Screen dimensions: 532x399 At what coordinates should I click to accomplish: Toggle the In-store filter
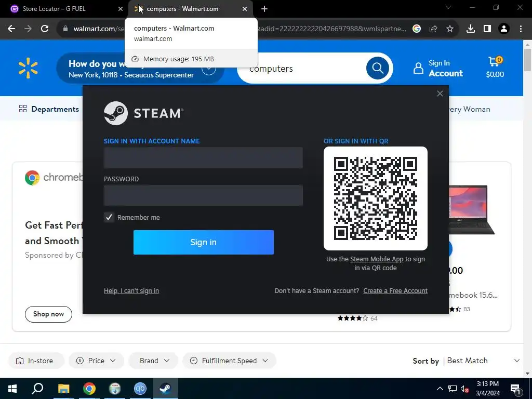click(36, 361)
